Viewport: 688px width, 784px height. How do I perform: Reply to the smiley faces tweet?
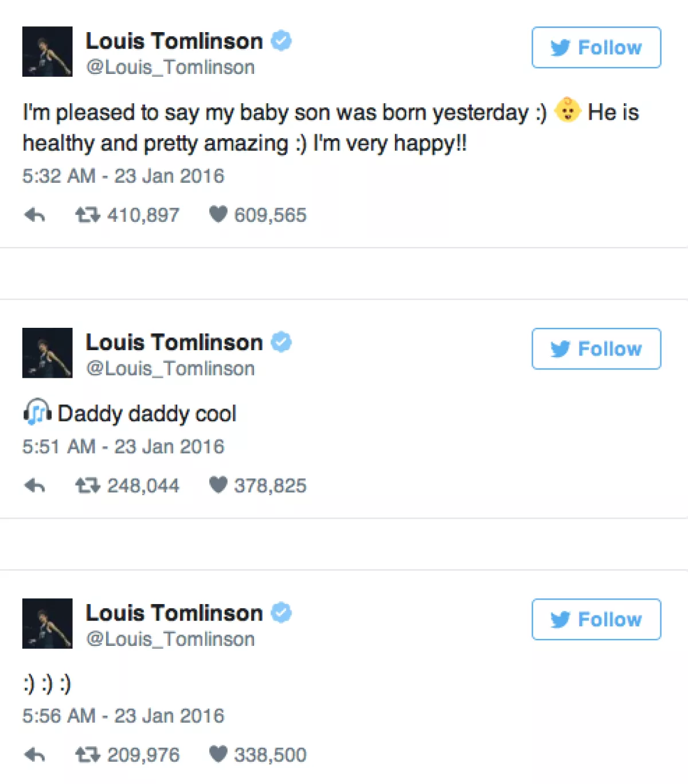click(x=35, y=755)
